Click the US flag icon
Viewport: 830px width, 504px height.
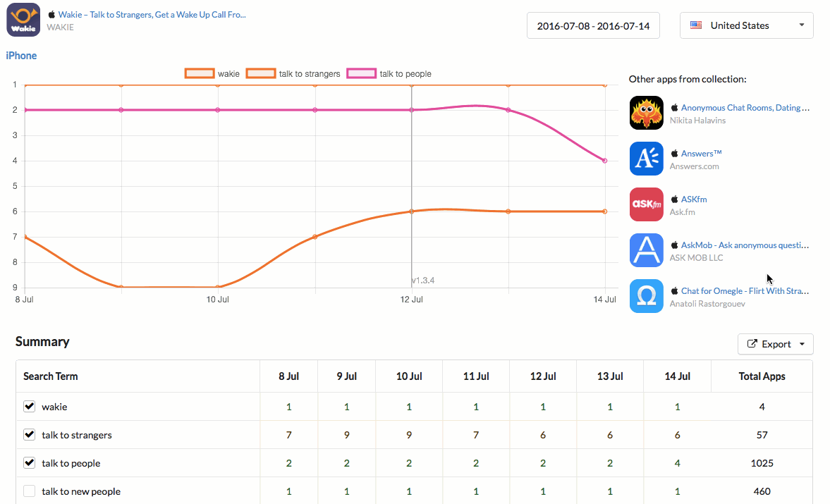(x=696, y=25)
